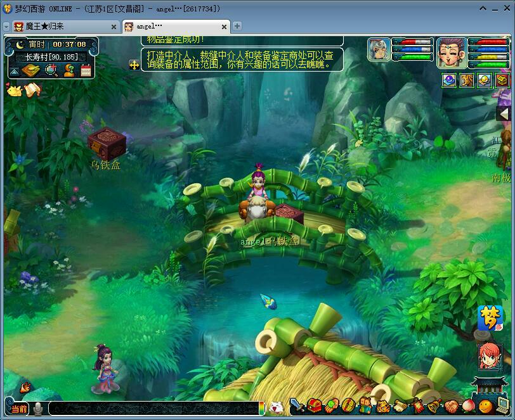Collapse the window using the up chevron
515x420 pixels.
coord(483,8)
